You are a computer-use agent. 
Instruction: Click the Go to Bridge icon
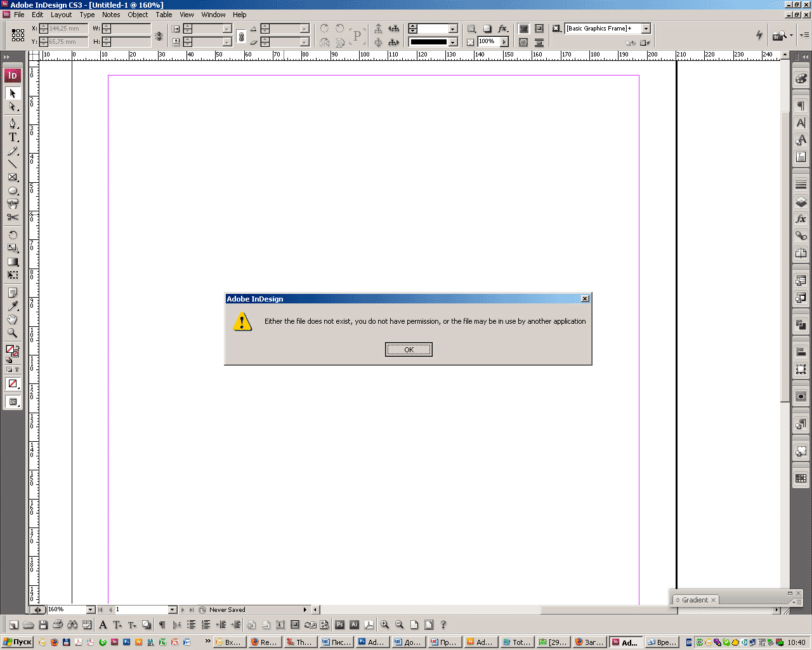point(779,35)
